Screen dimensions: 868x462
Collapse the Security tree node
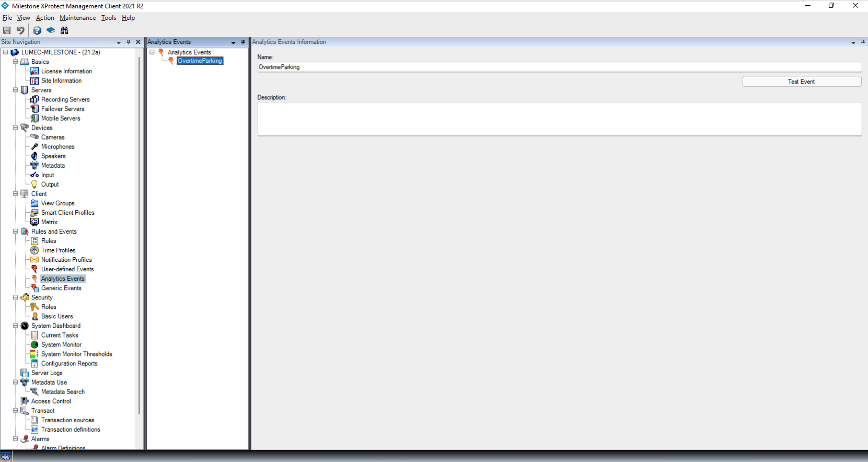16,297
